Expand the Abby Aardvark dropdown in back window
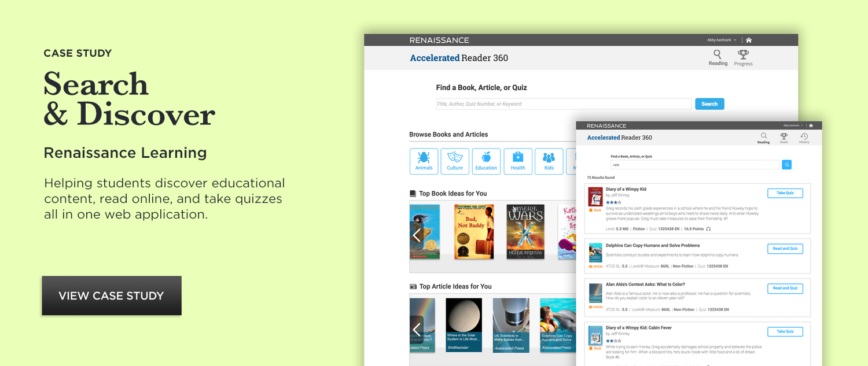This screenshot has width=868, height=366. 722,40
